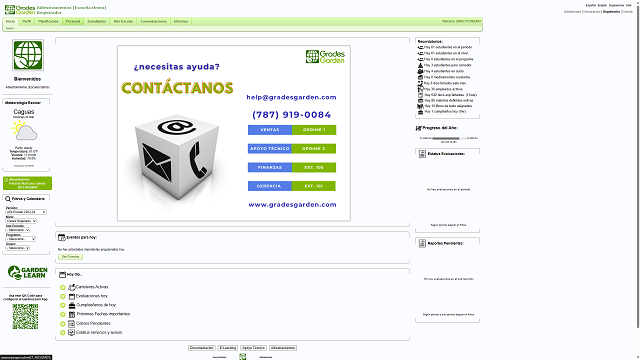Click the APOYO TÉCNICO button in banner
The image size is (640, 360).
(270, 149)
